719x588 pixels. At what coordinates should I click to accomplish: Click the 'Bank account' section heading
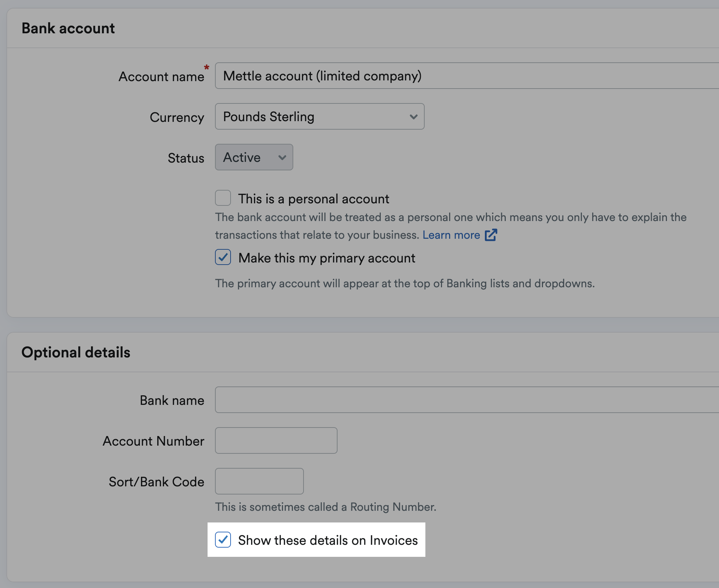(68, 28)
